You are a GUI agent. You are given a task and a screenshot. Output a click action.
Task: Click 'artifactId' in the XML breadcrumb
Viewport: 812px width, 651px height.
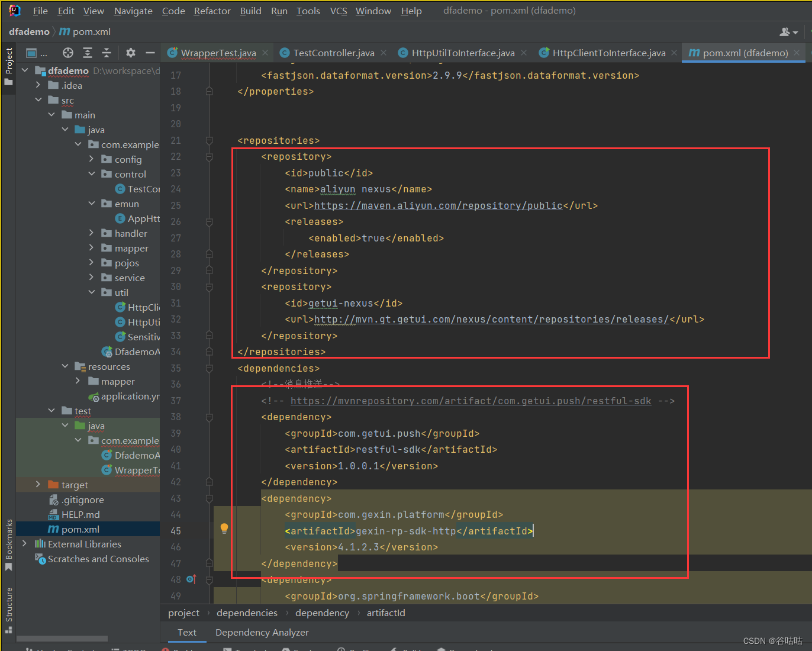[386, 613]
